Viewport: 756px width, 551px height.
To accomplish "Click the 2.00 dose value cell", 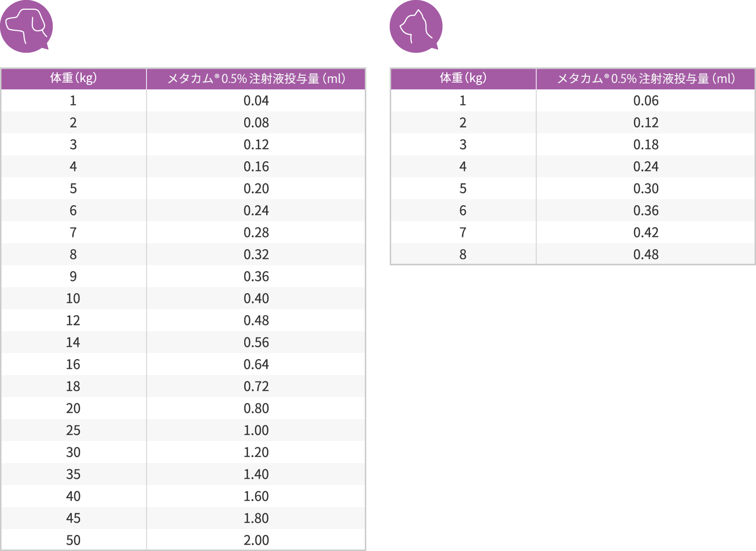I will point(256,540).
